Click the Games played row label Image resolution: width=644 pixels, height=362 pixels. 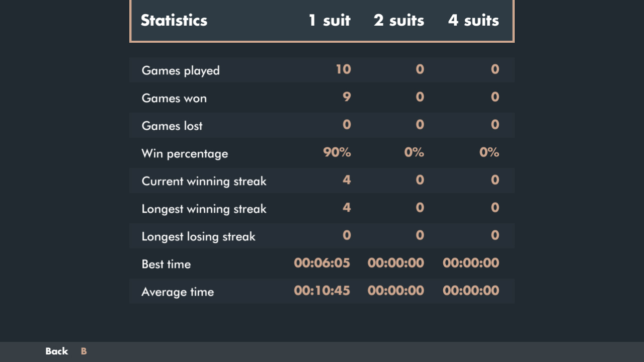[x=181, y=70]
